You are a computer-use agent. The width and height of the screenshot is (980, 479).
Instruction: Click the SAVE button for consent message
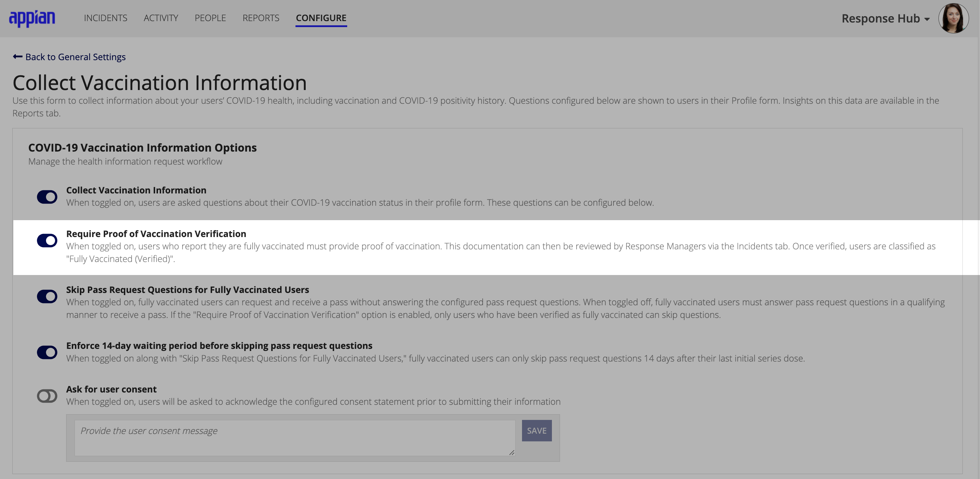point(536,430)
